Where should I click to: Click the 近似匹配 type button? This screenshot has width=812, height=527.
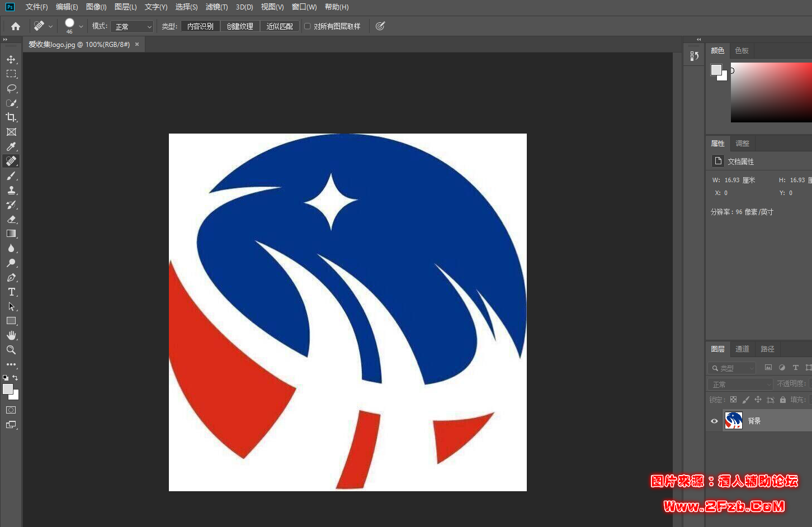280,26
